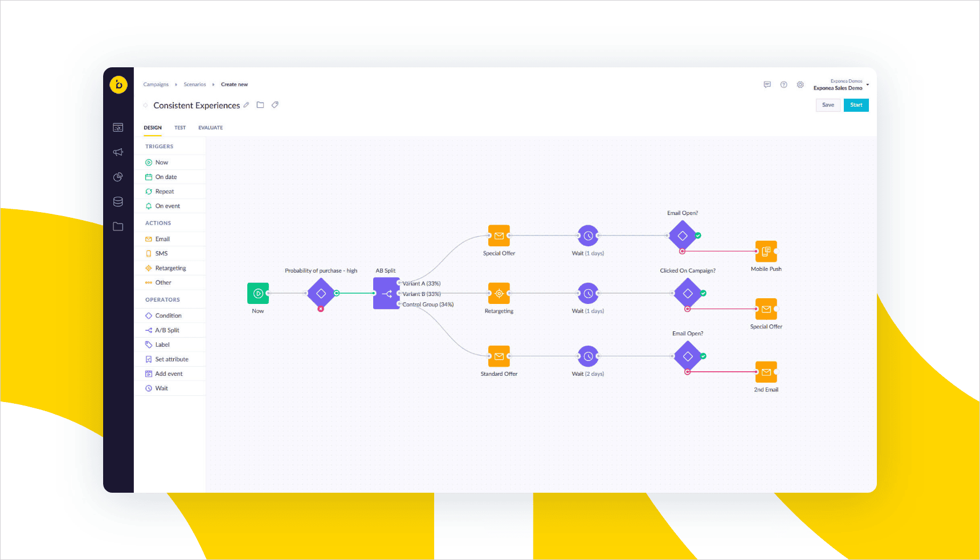Select the SMS action
Screen dimensions: 980x560
click(x=161, y=253)
